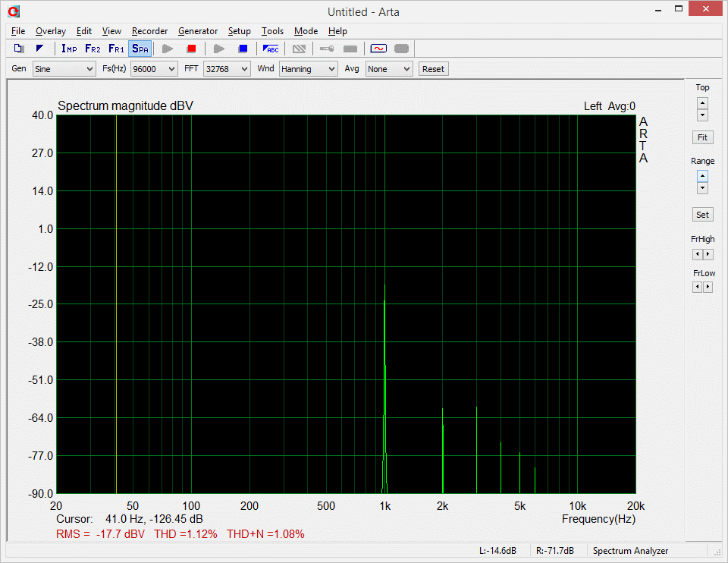The image size is (728, 563).
Task: Switch to FR1 single-channel mode
Action: pyautogui.click(x=116, y=49)
